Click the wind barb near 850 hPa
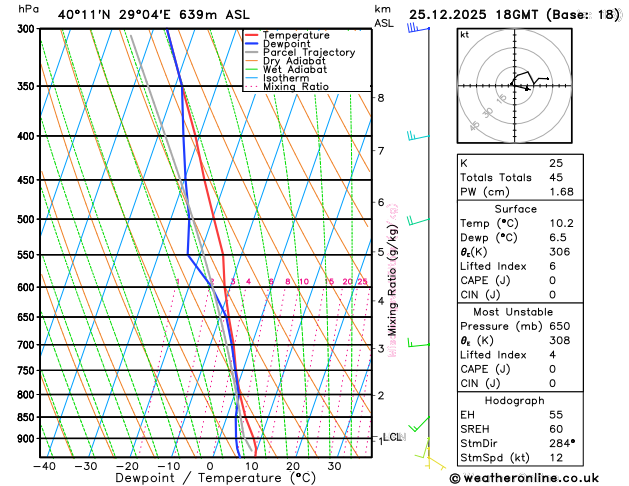Image resolution: width=629 pixels, height=486 pixels. tap(420, 424)
